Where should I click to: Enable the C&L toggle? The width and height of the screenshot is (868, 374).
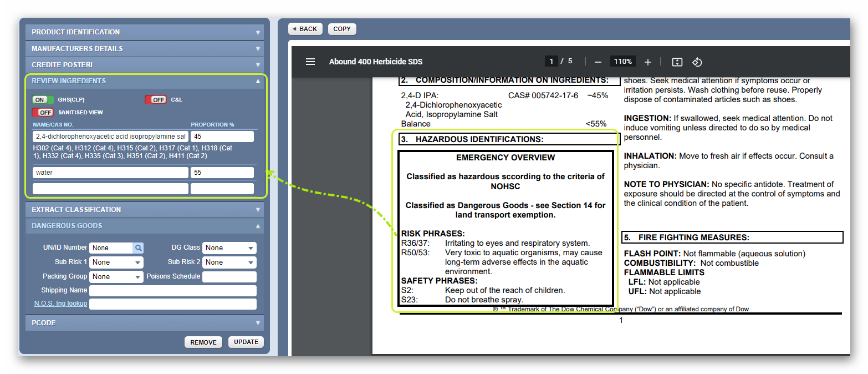coord(156,99)
